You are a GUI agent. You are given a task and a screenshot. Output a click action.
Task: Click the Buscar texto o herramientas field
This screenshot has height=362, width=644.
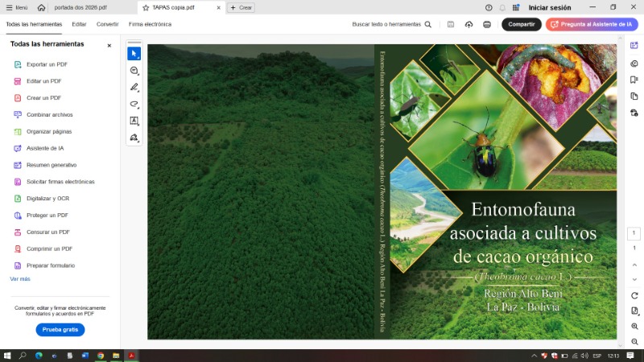pos(391,24)
